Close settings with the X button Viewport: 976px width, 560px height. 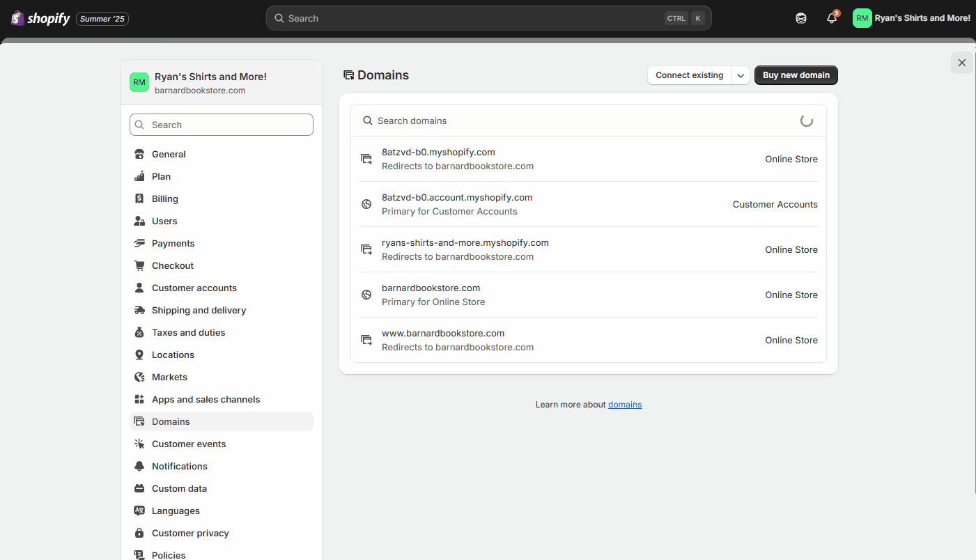tap(962, 63)
